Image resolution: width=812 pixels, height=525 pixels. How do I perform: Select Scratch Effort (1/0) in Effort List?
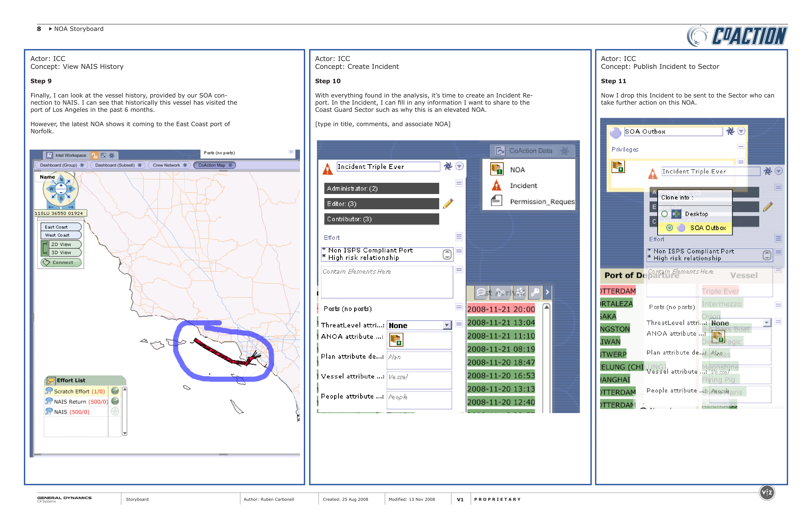pos(76,391)
